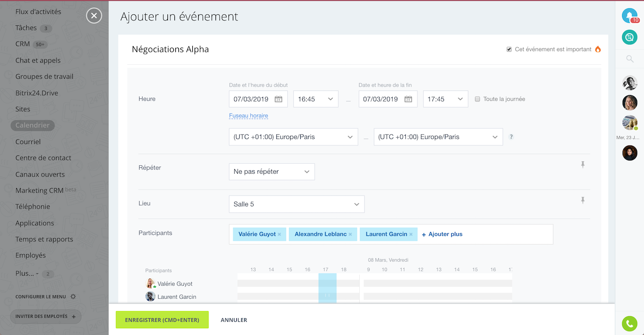Expand the 'Ne pas répéter' dropdown
This screenshot has width=644, height=335.
271,172
